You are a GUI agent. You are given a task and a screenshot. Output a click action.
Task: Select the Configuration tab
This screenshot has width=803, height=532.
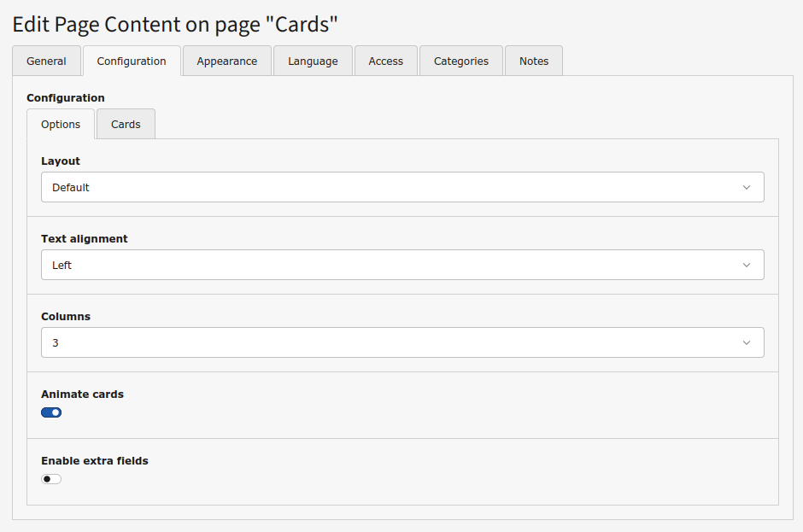click(132, 61)
